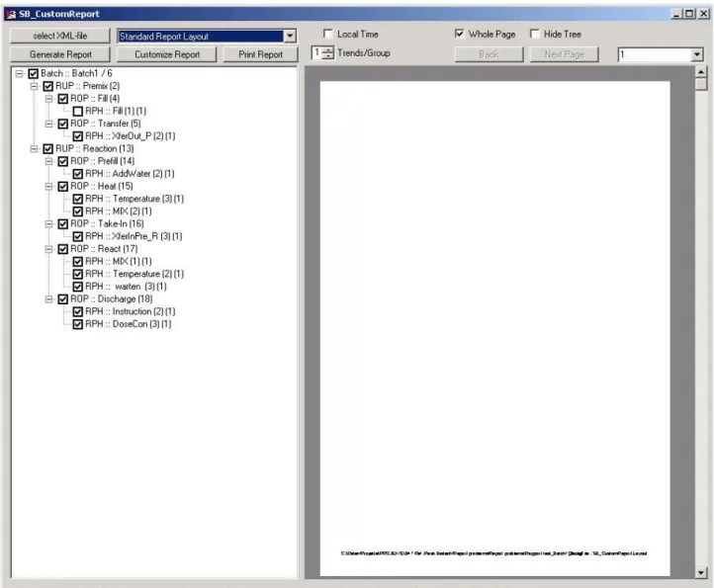Uncheck RPH :: AddWater (2) (1)

coord(78,174)
